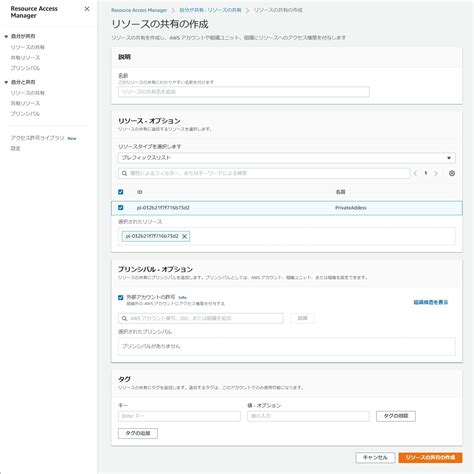Viewport: 474px width, 474px height.
Task: Uncheck the PrivateAddress prefix list row
Action: 121,208
